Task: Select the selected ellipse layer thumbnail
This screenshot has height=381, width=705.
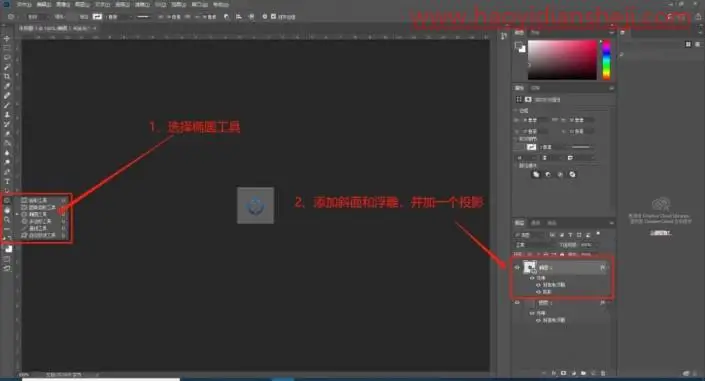Action: [x=529, y=267]
